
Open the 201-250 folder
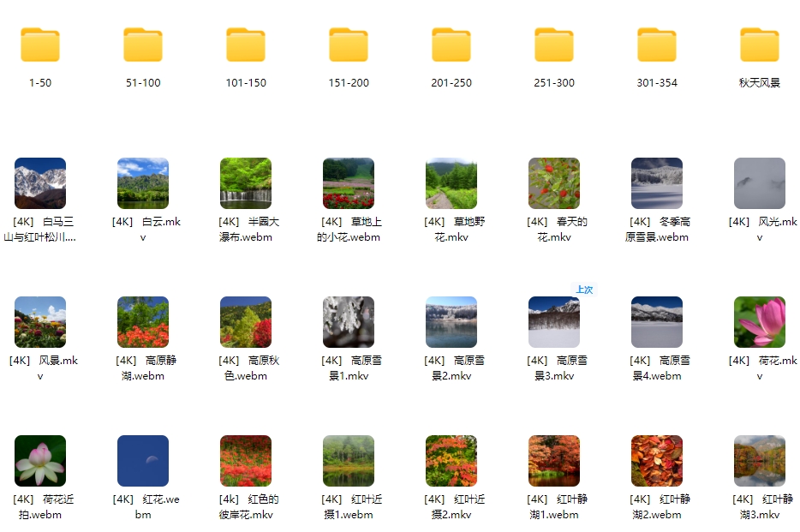click(451, 45)
